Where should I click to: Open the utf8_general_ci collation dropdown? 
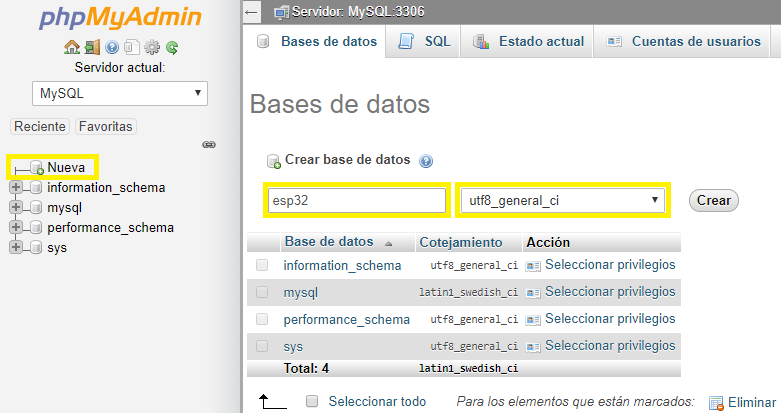click(563, 200)
